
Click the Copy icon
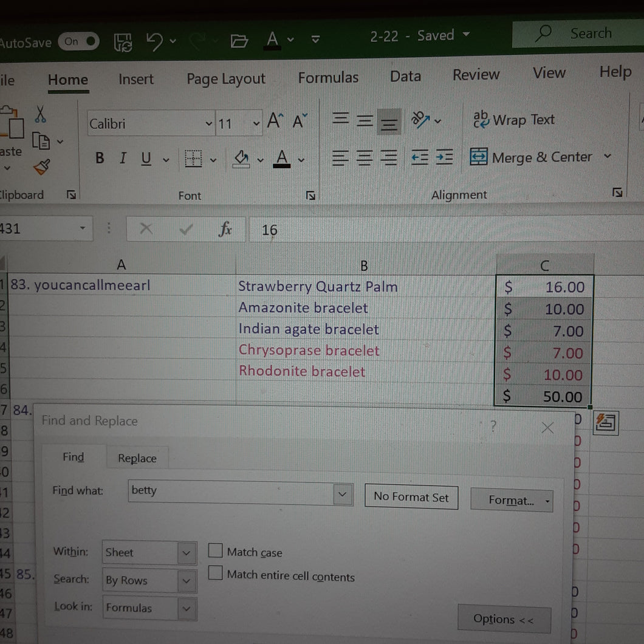41,142
